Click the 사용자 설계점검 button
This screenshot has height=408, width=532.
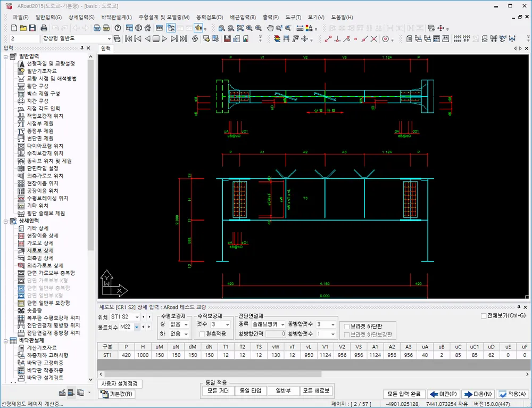(119, 384)
